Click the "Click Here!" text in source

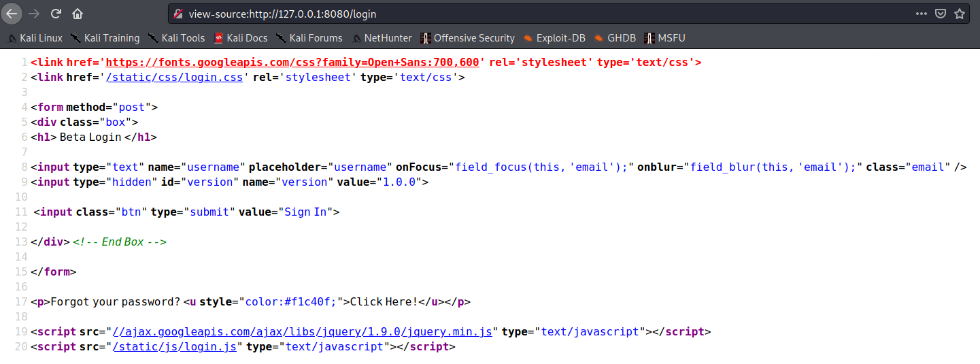pyautogui.click(x=383, y=302)
